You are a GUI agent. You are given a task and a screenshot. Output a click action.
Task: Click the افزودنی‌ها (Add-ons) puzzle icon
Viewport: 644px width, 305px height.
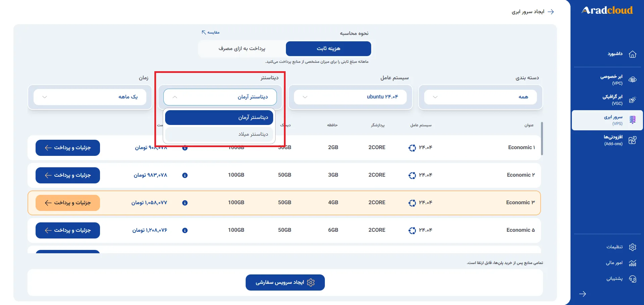[x=632, y=140]
